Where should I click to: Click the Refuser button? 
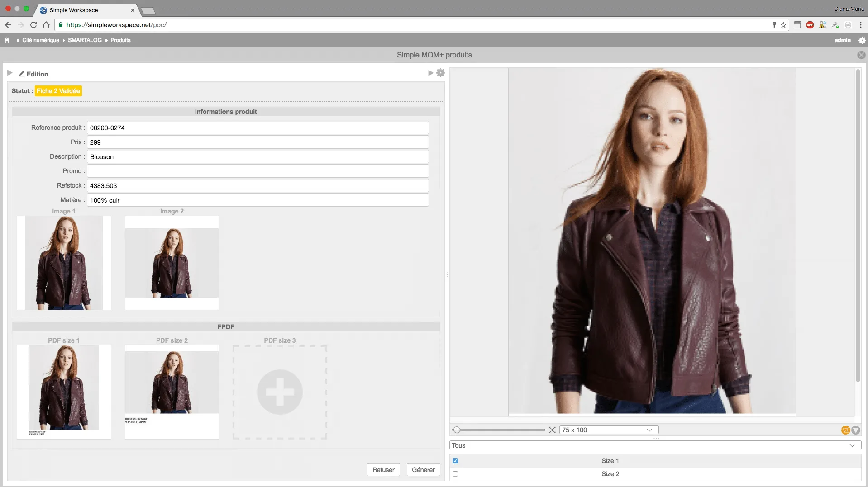[x=383, y=470]
